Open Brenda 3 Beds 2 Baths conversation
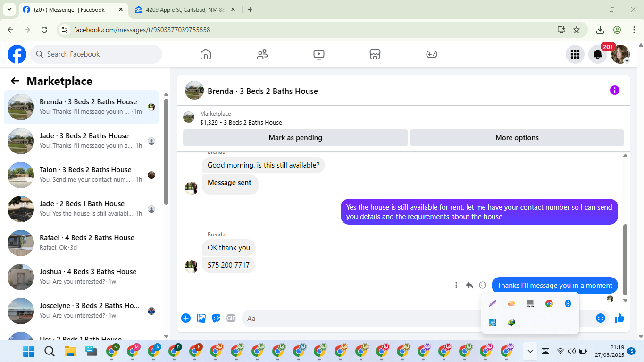 (x=82, y=107)
